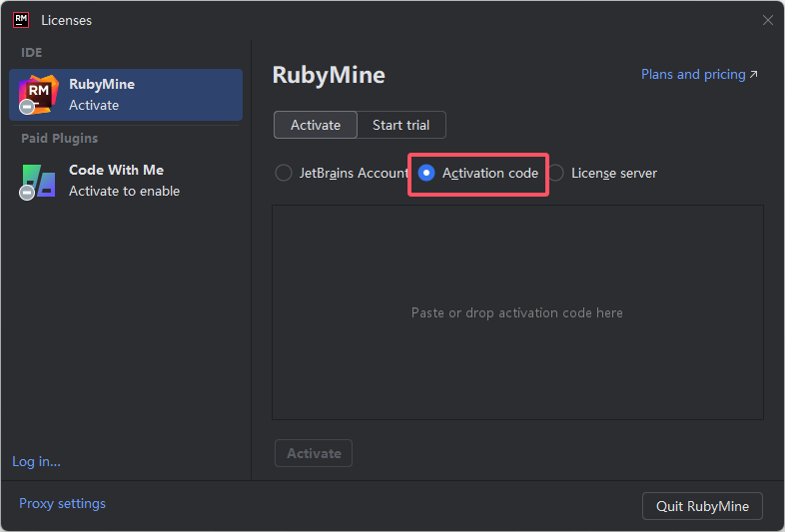Close the Licenses dialog

[767, 20]
